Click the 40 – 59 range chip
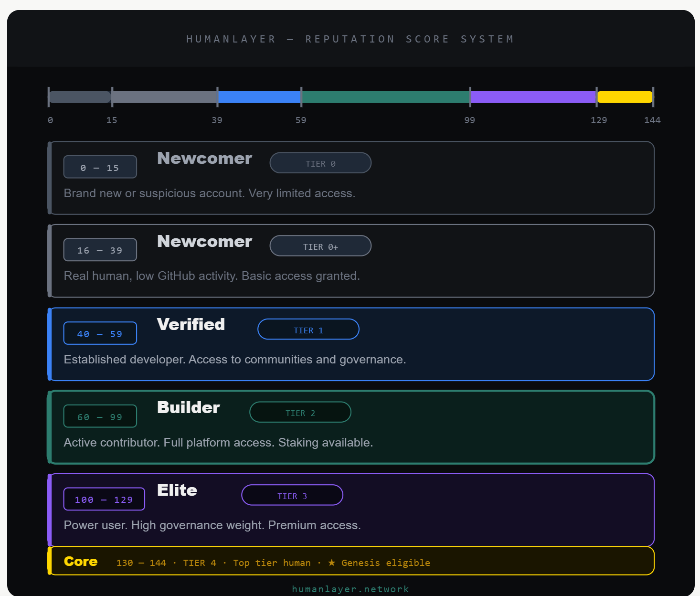Viewport: 700px width, 596px height. [x=100, y=333]
